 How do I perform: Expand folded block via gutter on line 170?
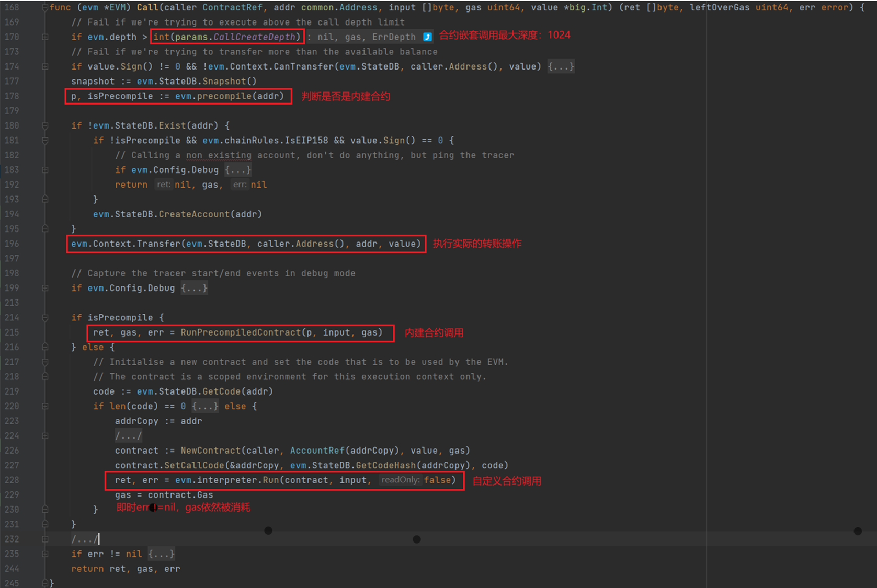tap(45, 37)
